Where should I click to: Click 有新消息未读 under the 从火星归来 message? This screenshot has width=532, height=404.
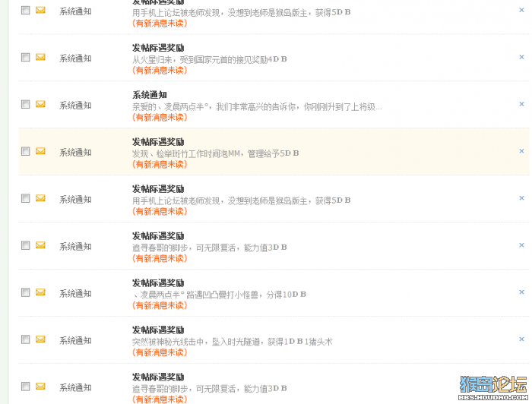(160, 71)
